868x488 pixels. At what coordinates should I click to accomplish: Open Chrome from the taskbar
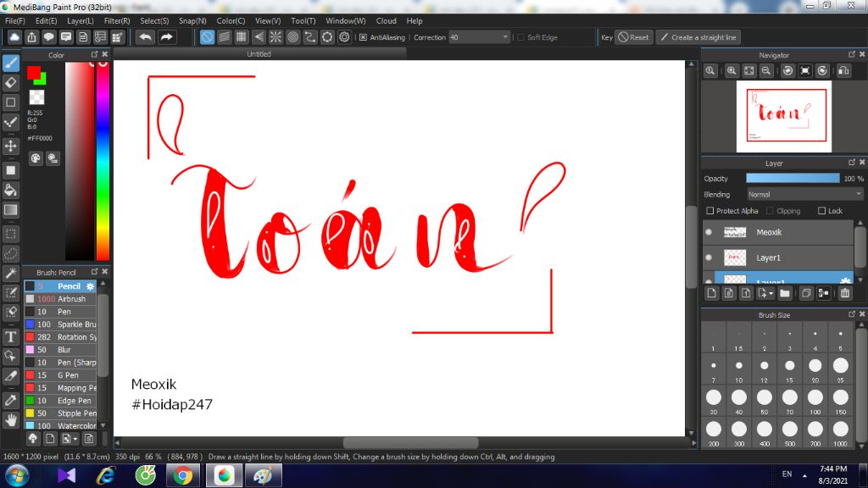click(182, 475)
